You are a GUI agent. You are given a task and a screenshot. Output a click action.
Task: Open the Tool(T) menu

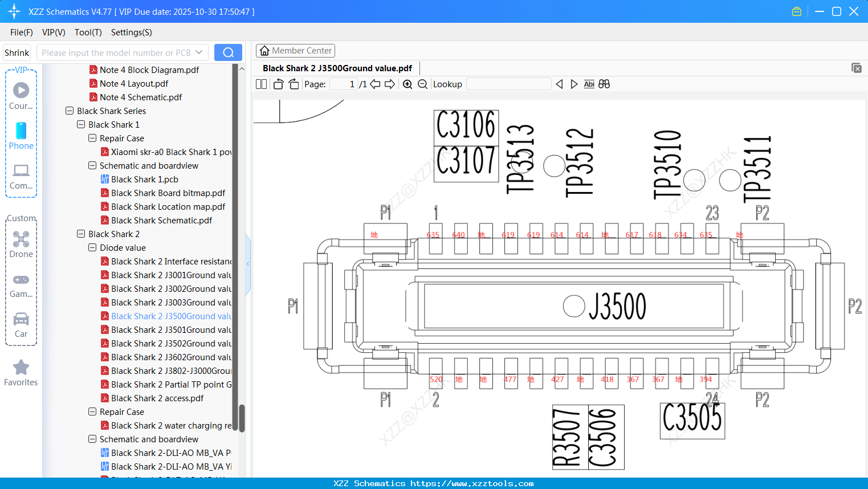(88, 32)
